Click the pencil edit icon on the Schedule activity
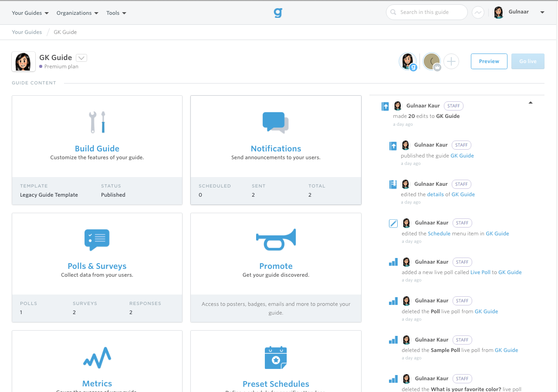Viewport: 558px width, 392px height. point(393,223)
